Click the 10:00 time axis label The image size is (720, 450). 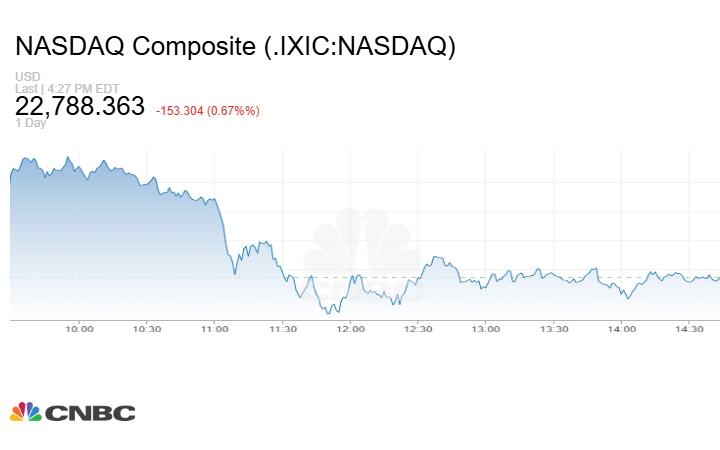[79, 328]
